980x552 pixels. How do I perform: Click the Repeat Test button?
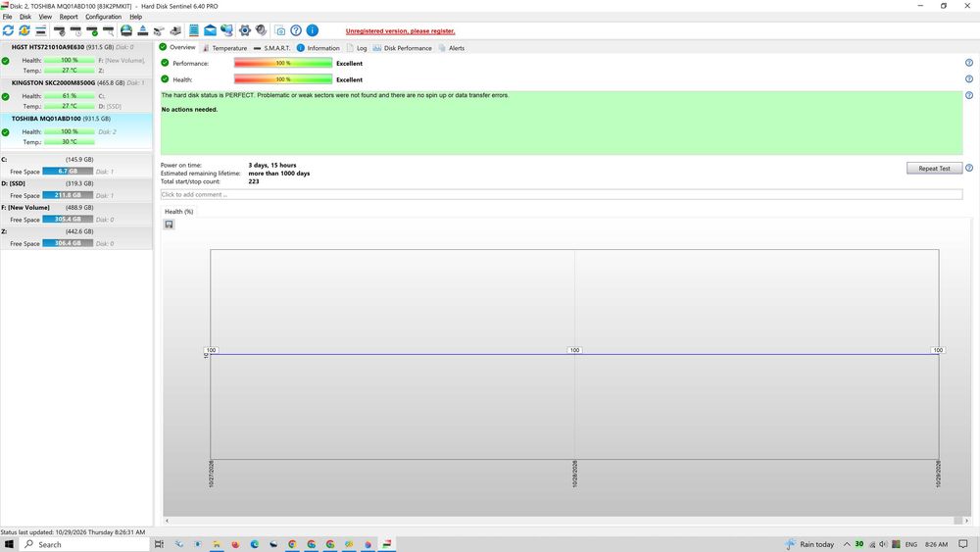point(934,169)
